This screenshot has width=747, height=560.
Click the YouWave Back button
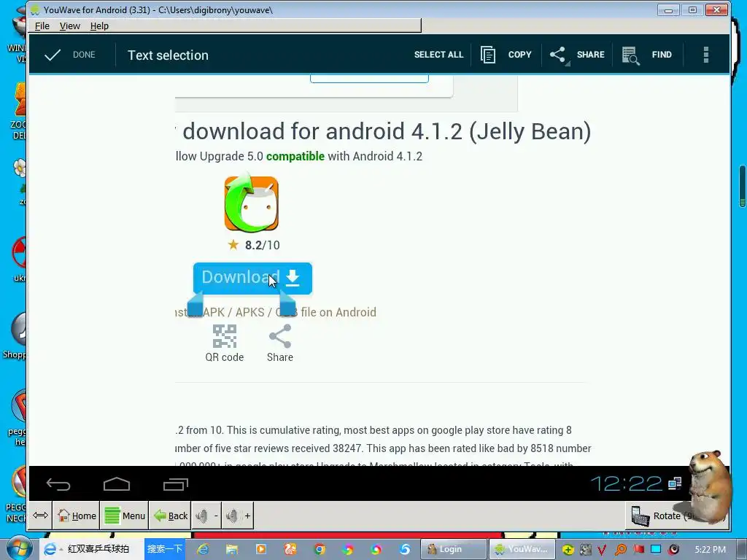pyautogui.click(x=171, y=516)
